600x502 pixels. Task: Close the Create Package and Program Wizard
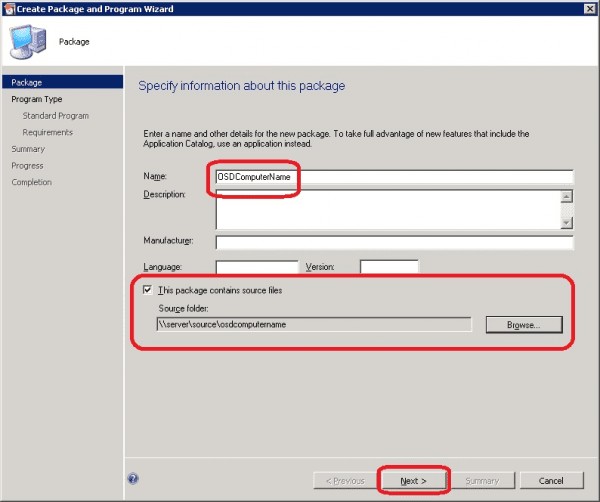point(587,9)
